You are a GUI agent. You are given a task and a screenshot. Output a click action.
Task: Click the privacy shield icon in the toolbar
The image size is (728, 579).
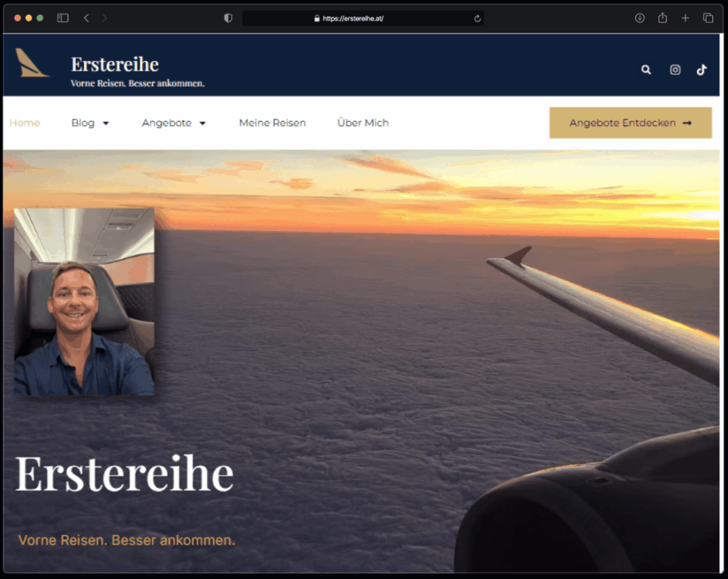tap(227, 18)
